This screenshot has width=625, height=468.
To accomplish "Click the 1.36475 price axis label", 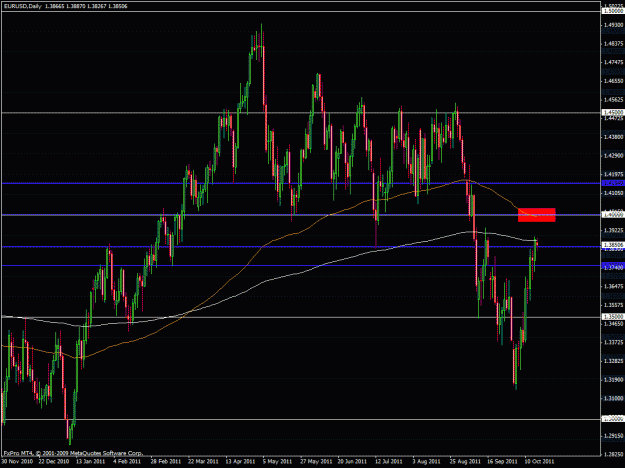I will pyautogui.click(x=613, y=286).
